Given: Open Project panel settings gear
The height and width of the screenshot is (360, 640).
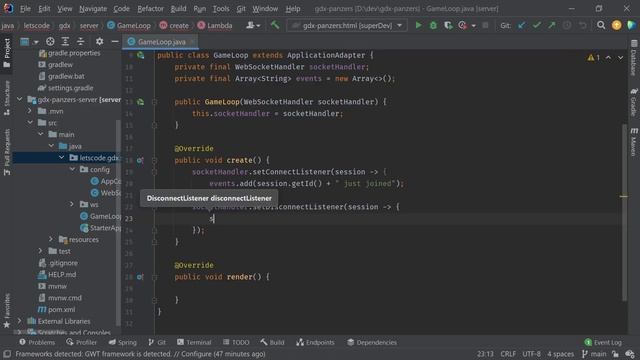Looking at the screenshot, I should coord(99,41).
